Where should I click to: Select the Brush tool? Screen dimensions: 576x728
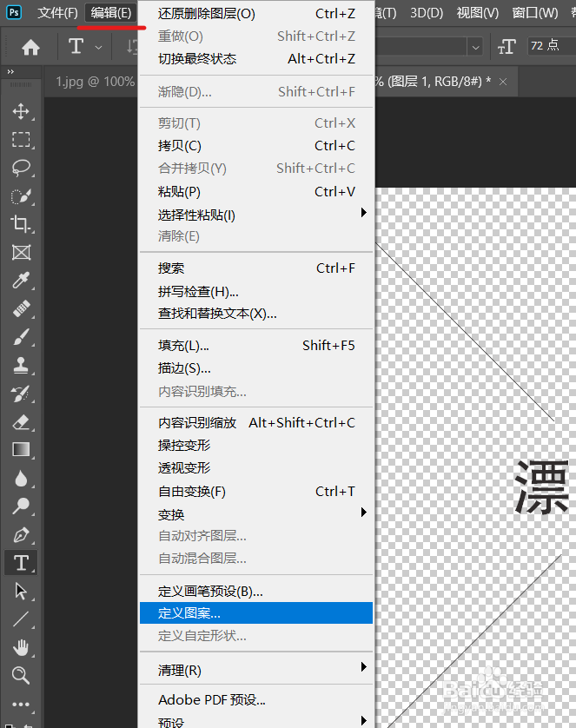point(21,337)
